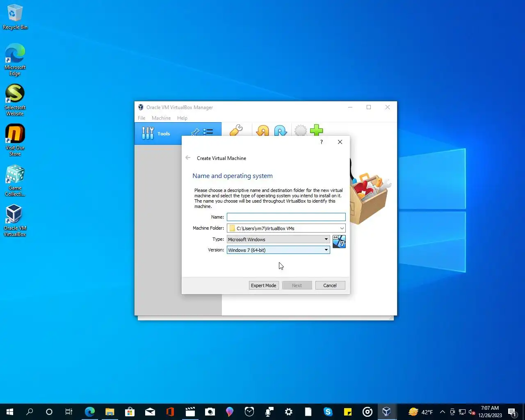The image size is (525, 420).
Task: Click the Name input field
Action: coord(286,217)
